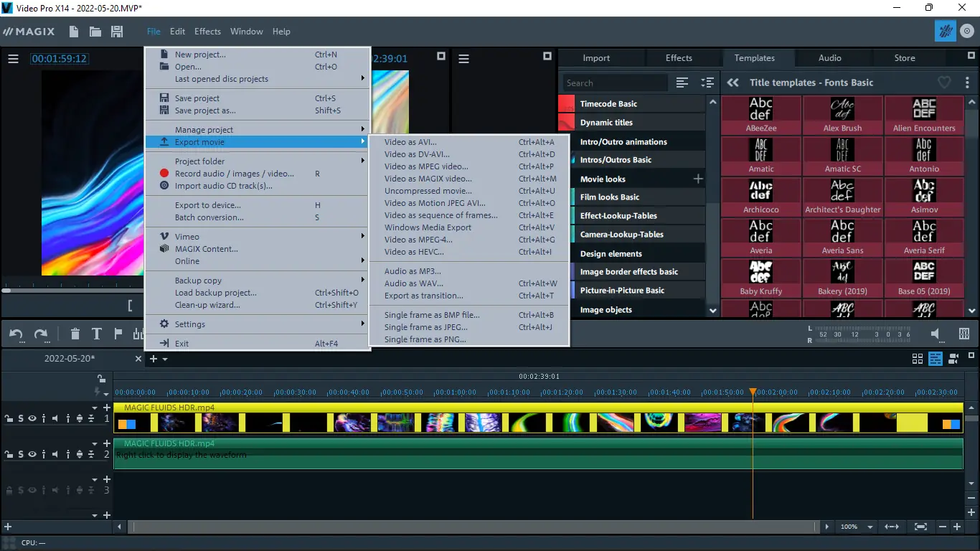Image resolution: width=980 pixels, height=551 pixels.
Task: Open scene overview mode (four squares icon)
Action: coord(918,359)
